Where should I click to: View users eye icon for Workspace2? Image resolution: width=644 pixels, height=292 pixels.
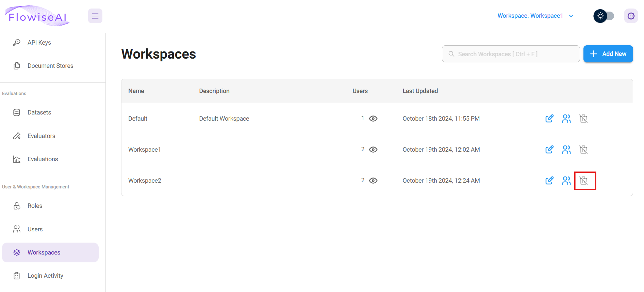pos(373,181)
